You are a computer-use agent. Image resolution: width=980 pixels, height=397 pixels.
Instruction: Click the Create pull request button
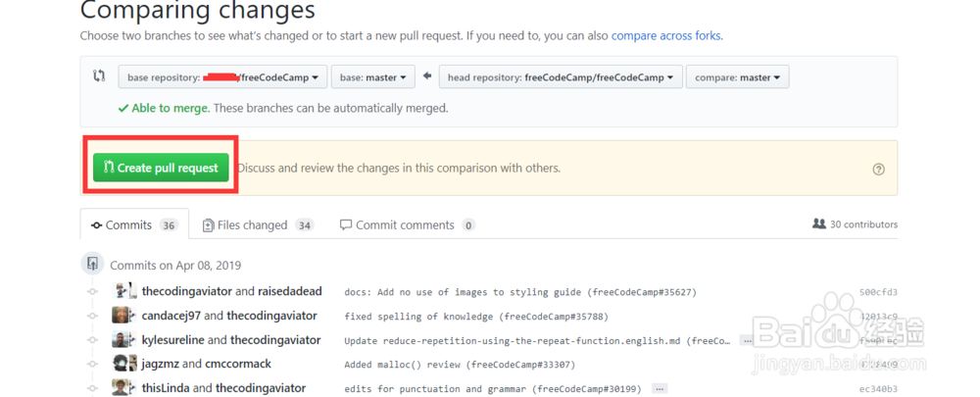[x=161, y=168]
